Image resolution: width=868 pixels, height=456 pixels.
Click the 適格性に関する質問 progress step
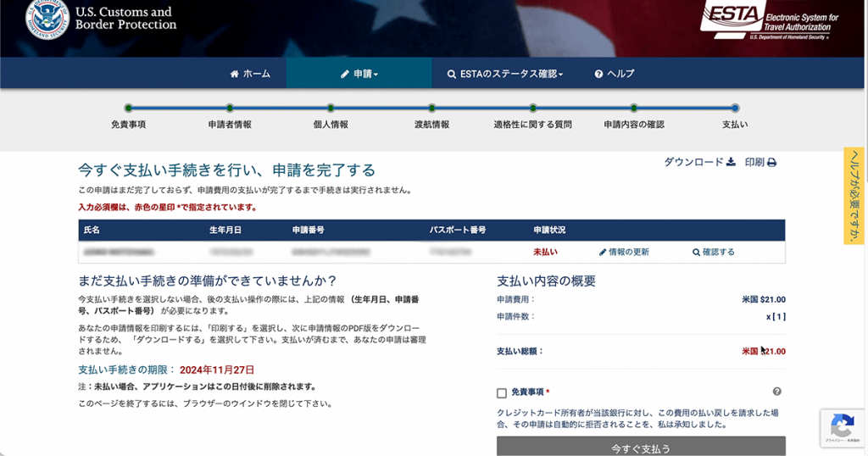532,108
